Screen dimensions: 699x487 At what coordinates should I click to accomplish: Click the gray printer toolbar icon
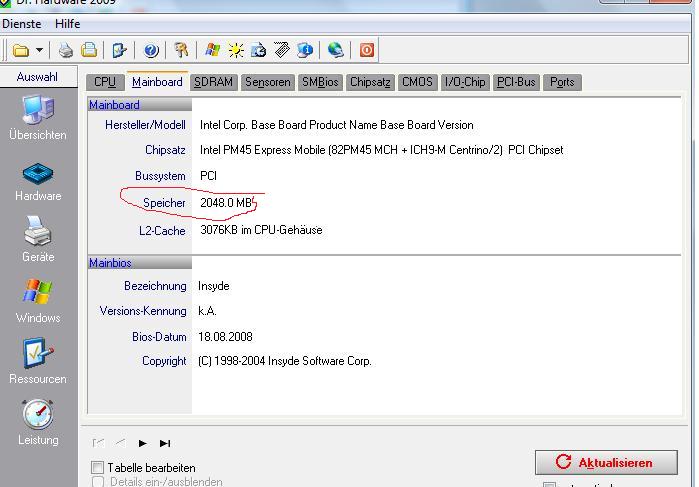[x=66, y=50]
